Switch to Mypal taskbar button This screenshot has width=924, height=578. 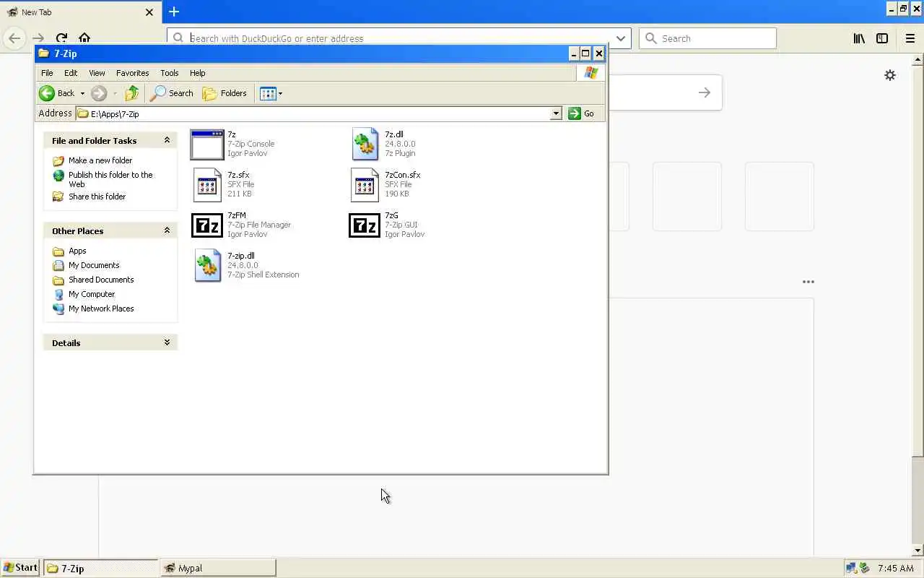point(218,568)
